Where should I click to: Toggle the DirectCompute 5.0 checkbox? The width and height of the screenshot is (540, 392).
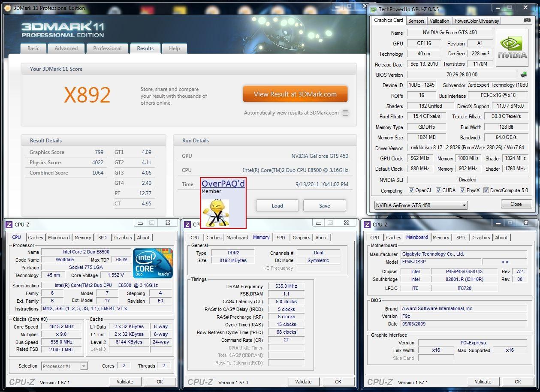click(x=486, y=190)
